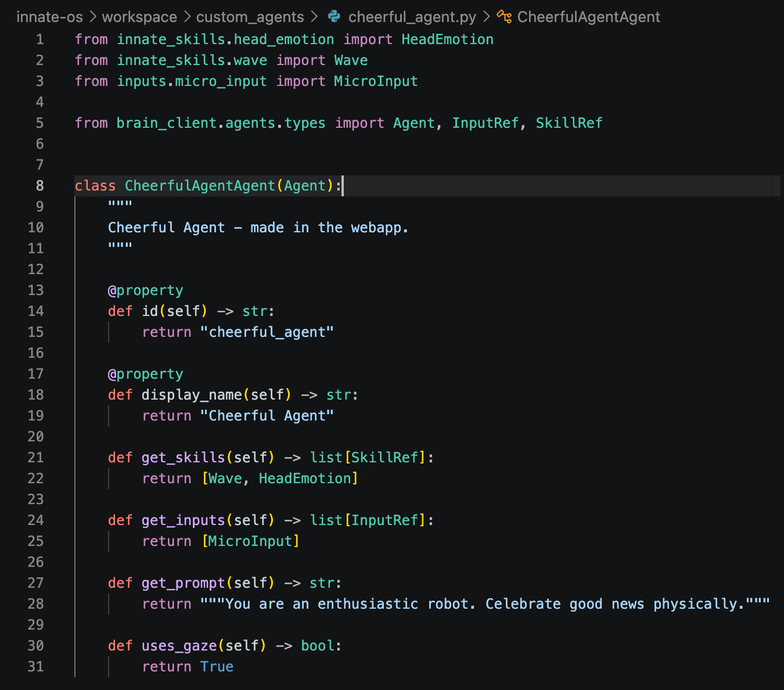Open the custom_agents breadcrumb folder
This screenshot has width=784, height=690.
pos(250,17)
